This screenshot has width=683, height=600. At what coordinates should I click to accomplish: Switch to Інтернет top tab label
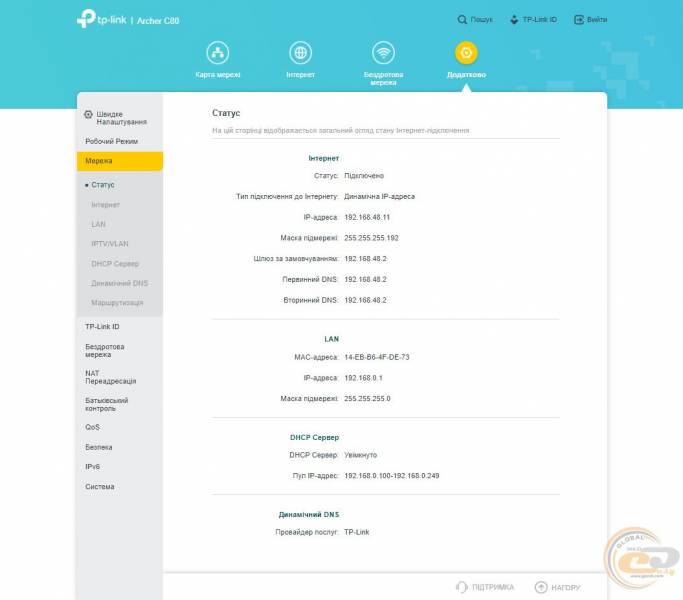(x=301, y=75)
